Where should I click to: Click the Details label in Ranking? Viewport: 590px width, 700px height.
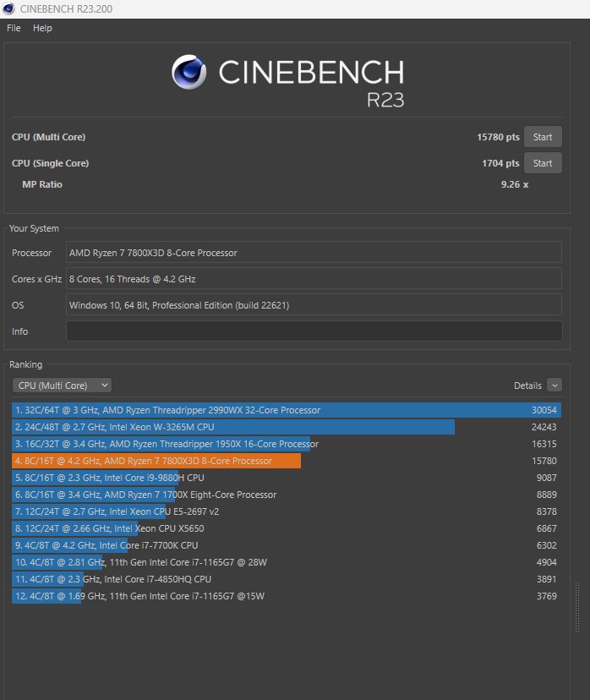click(x=527, y=386)
